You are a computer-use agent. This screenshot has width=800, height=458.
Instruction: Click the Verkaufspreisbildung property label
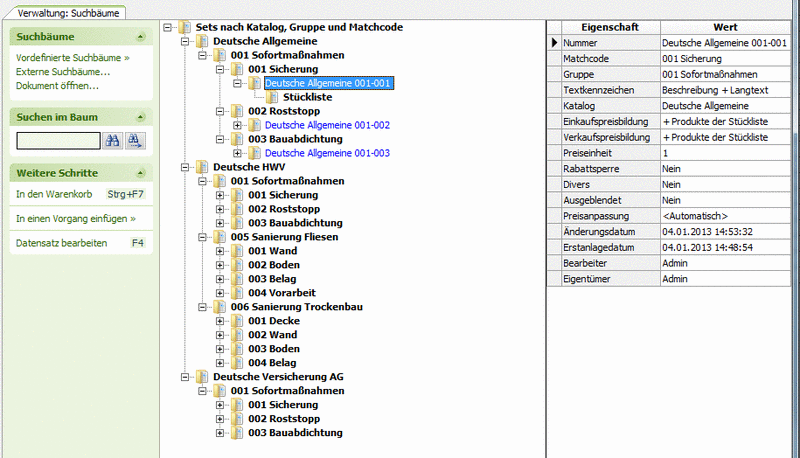coord(607,138)
